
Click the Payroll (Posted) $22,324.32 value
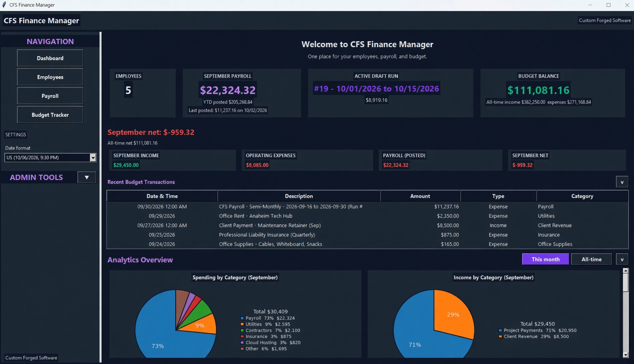[x=396, y=165]
